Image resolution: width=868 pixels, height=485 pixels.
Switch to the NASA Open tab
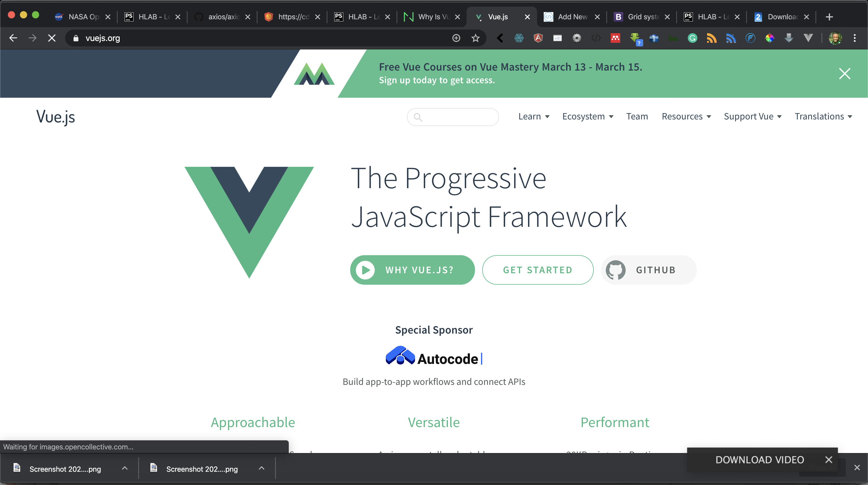(83, 17)
